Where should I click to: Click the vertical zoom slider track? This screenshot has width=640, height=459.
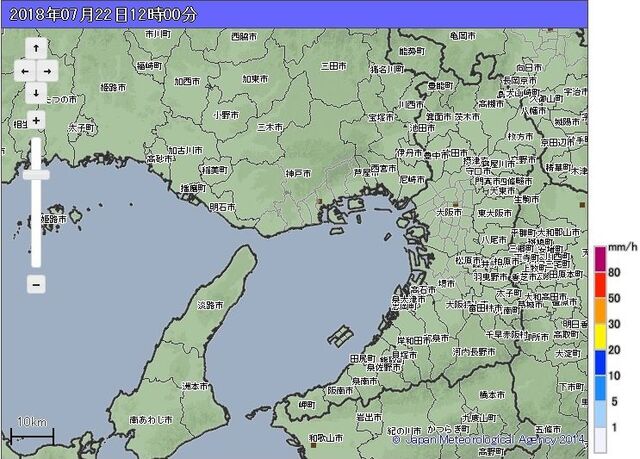36,202
